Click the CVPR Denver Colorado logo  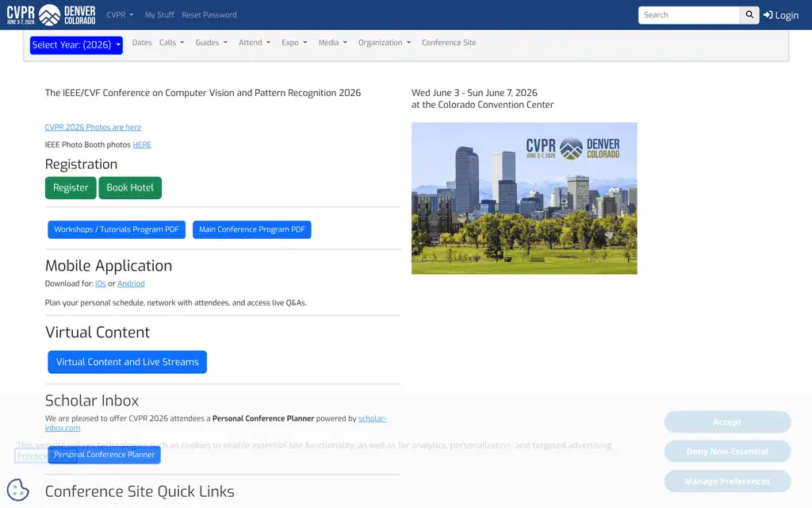point(51,14)
